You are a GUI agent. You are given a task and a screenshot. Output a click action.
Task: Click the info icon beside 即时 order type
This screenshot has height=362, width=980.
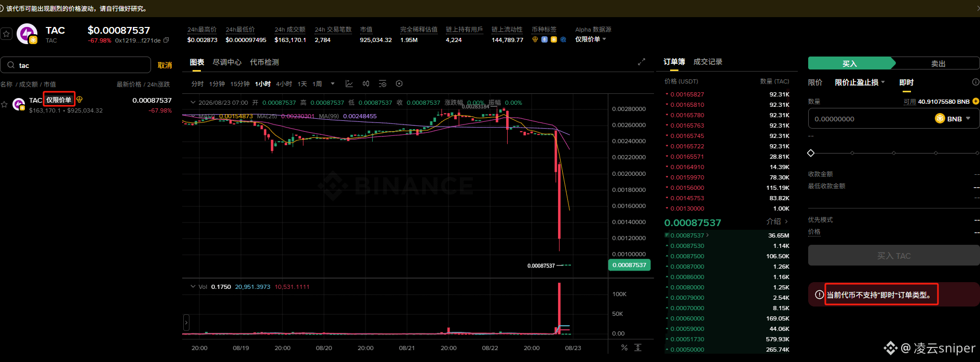(x=975, y=82)
